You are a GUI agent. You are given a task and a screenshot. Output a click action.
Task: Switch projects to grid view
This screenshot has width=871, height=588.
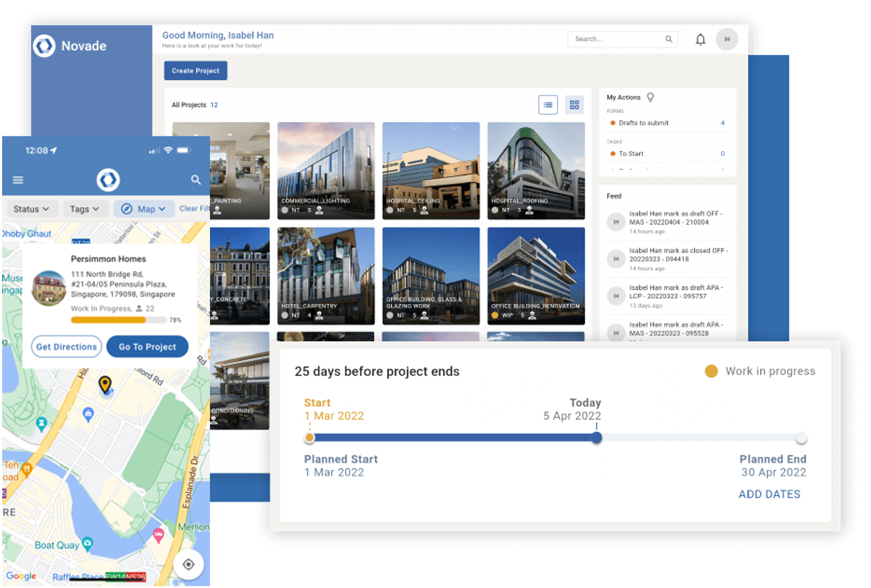click(574, 105)
